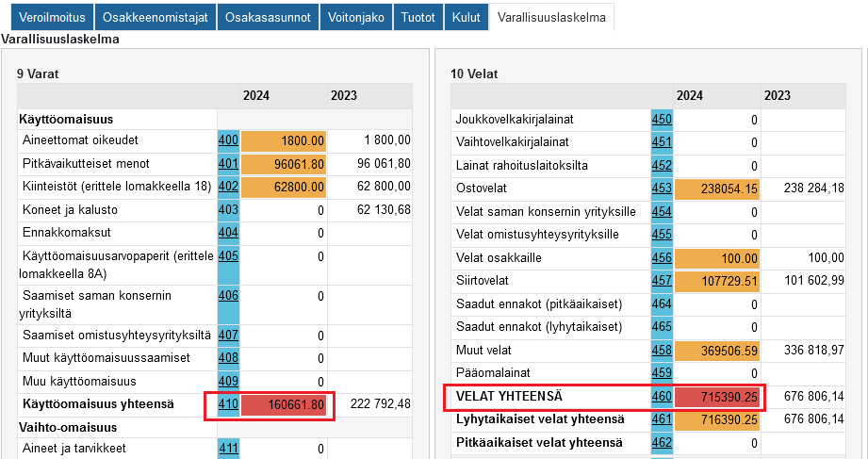Click the Kiinteistöt 2024 amount field
The height and width of the screenshot is (459, 868).
point(284,188)
